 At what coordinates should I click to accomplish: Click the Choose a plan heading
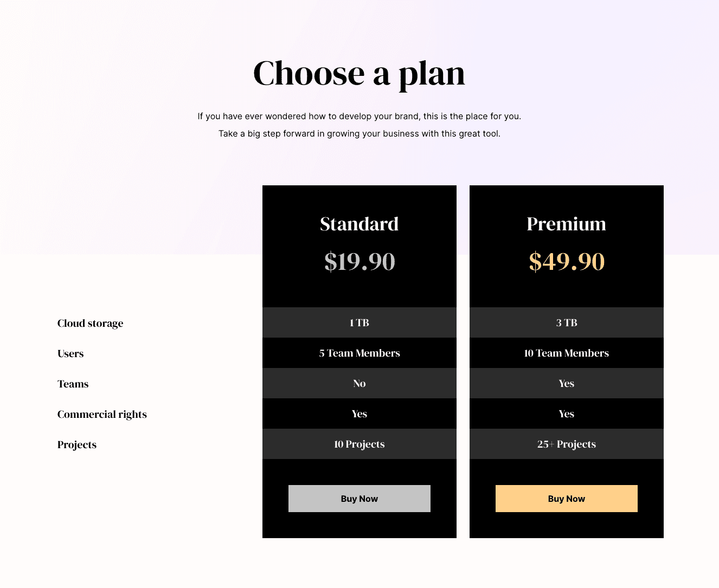[359, 74]
